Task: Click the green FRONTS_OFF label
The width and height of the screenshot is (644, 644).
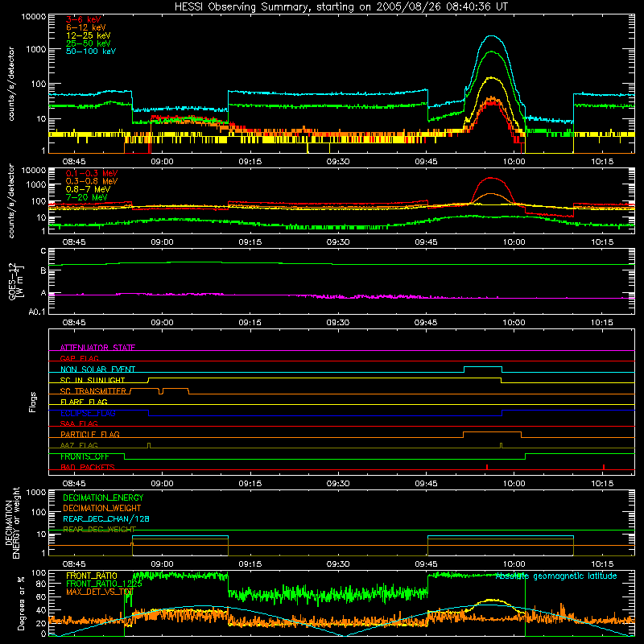Action: point(85,456)
